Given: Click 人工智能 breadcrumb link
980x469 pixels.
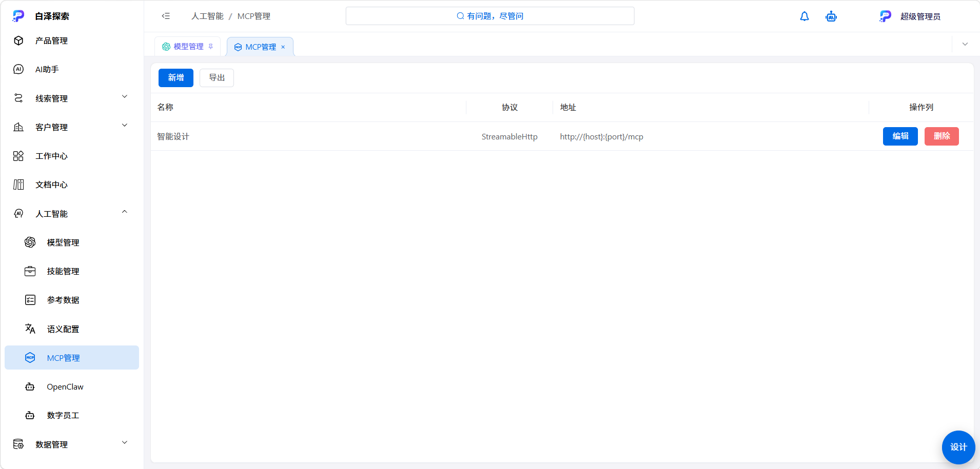Looking at the screenshot, I should click(x=207, y=16).
